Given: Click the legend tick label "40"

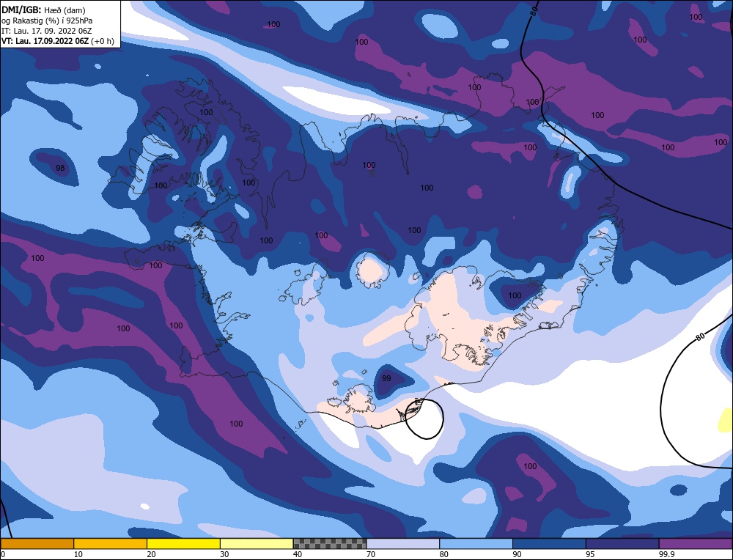Looking at the screenshot, I should (298, 554).
